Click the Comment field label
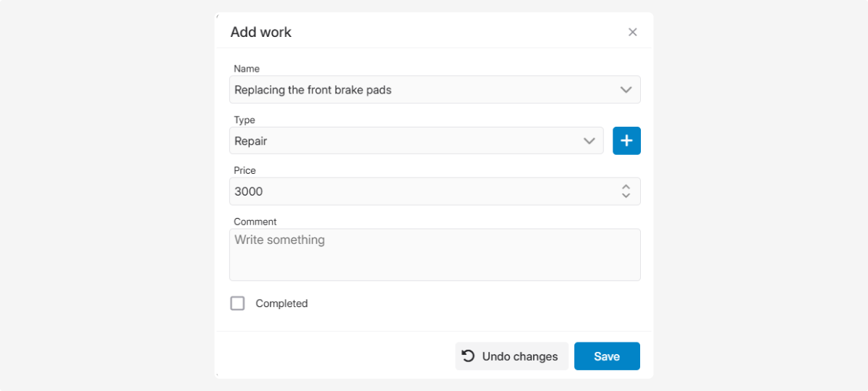 click(x=255, y=222)
